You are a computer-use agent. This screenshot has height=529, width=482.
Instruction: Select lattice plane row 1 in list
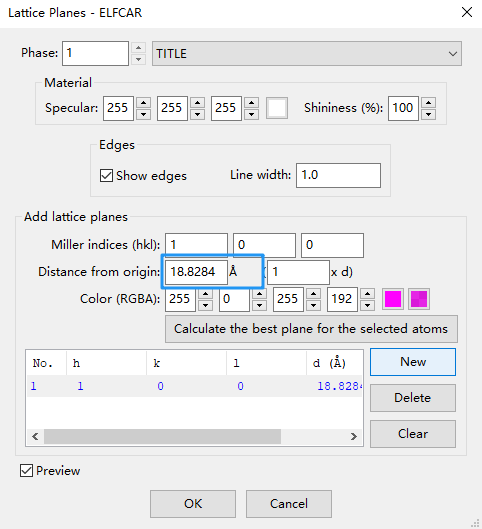(194, 386)
